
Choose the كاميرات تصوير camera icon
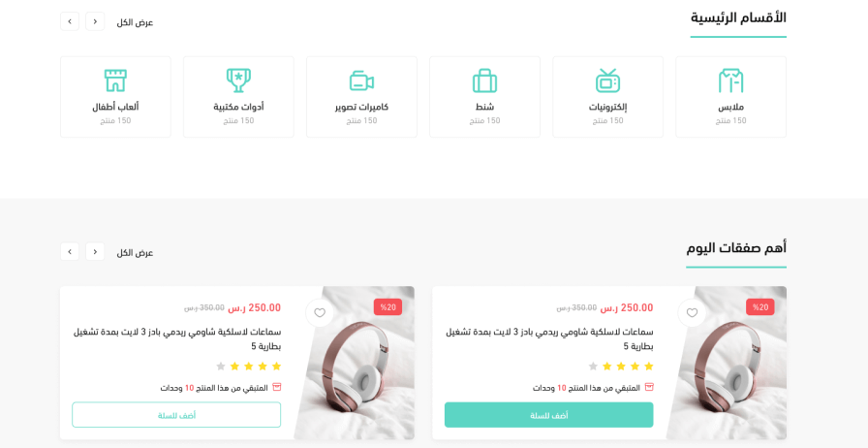pos(361,80)
